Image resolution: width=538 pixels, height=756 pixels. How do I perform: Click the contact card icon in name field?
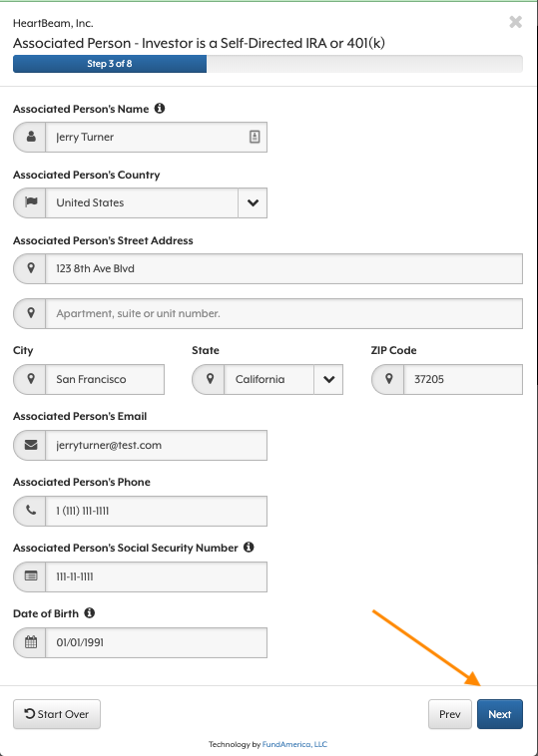pos(255,137)
